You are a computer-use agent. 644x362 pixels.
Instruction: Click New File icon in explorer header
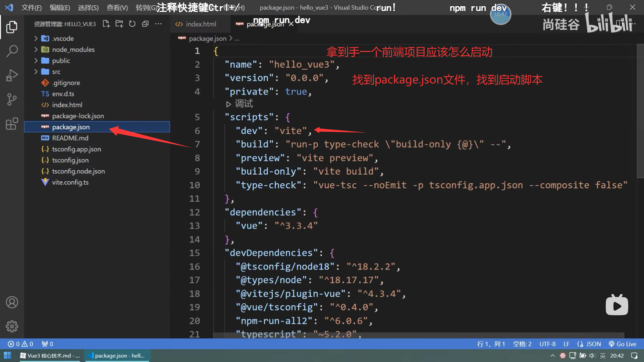click(106, 24)
